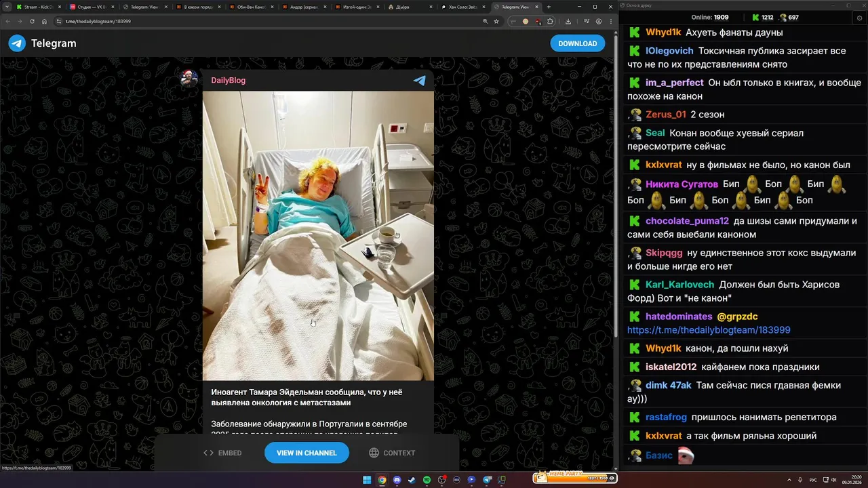Screen dimensions: 868x488
Task: Click the browser home icon
Action: click(44, 21)
